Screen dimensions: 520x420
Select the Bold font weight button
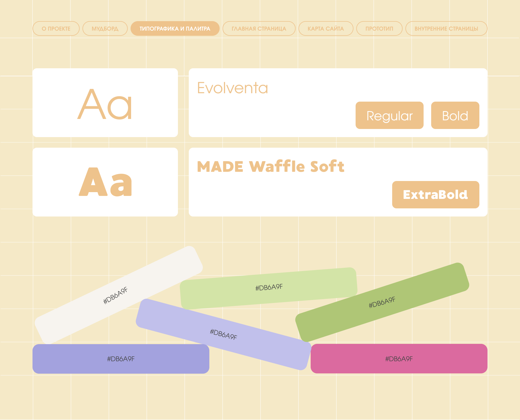click(x=455, y=115)
